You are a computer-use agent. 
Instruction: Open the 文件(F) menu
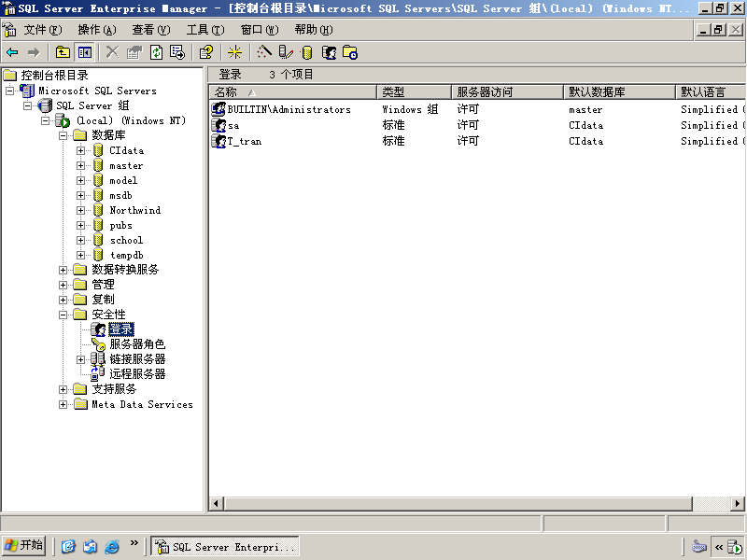tap(43, 30)
